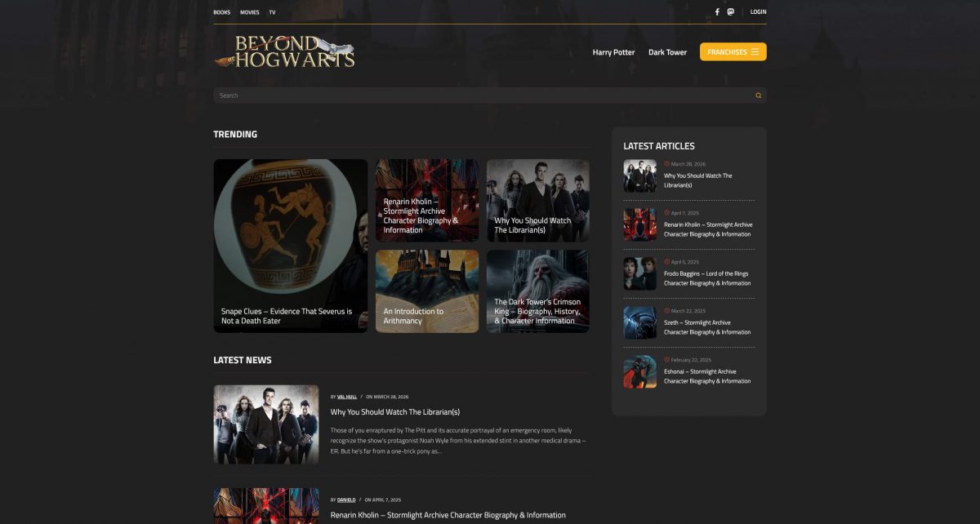Click the 'March 28, 2026' sidebar date

point(688,164)
